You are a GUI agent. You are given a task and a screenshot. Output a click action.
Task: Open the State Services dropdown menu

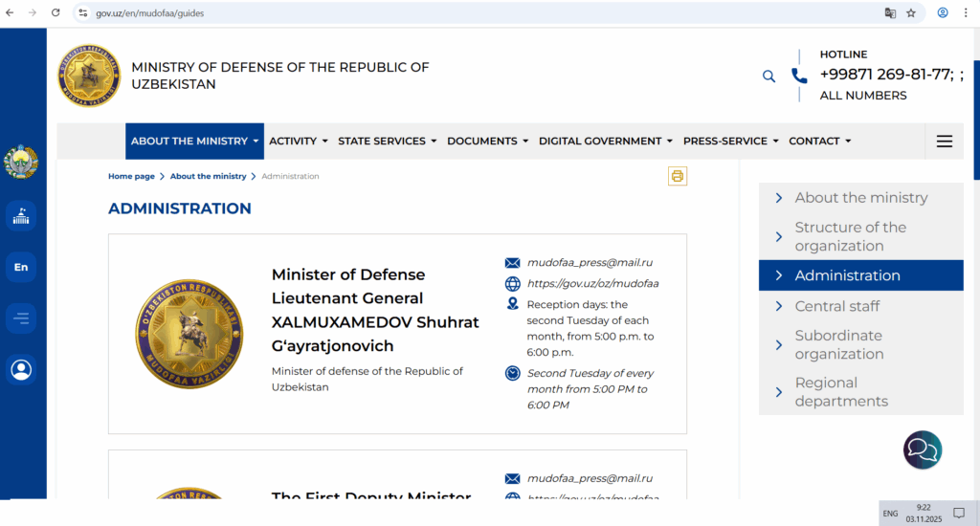coord(387,142)
